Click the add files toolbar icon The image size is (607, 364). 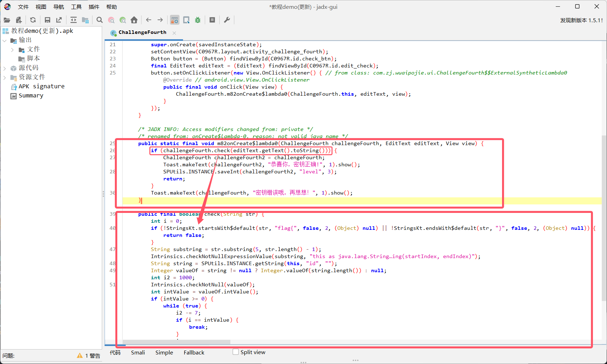pyautogui.click(x=19, y=20)
